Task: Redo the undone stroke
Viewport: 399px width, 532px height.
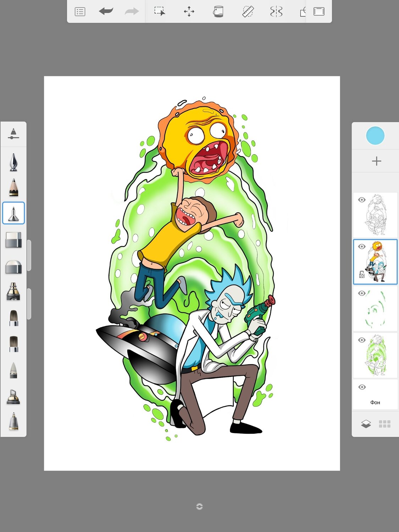Action: point(132,11)
